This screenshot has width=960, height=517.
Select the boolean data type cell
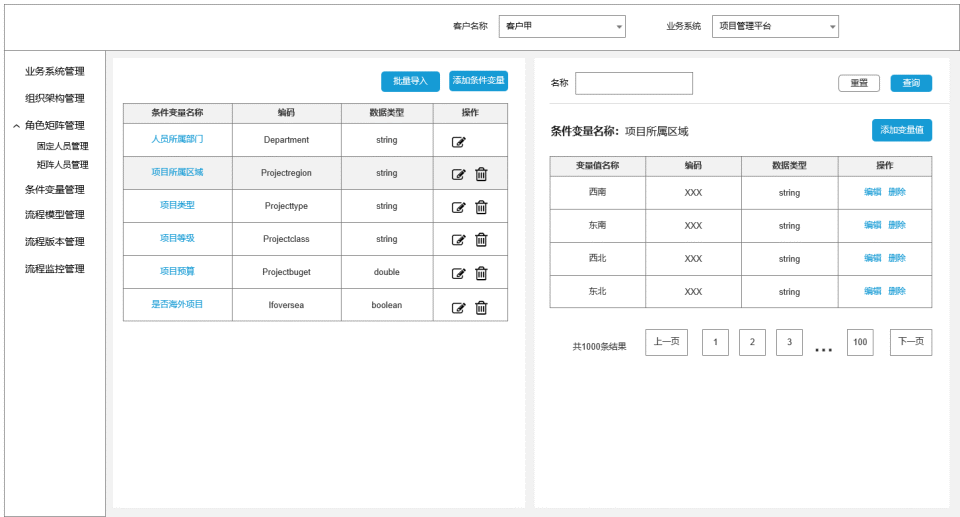(387, 305)
